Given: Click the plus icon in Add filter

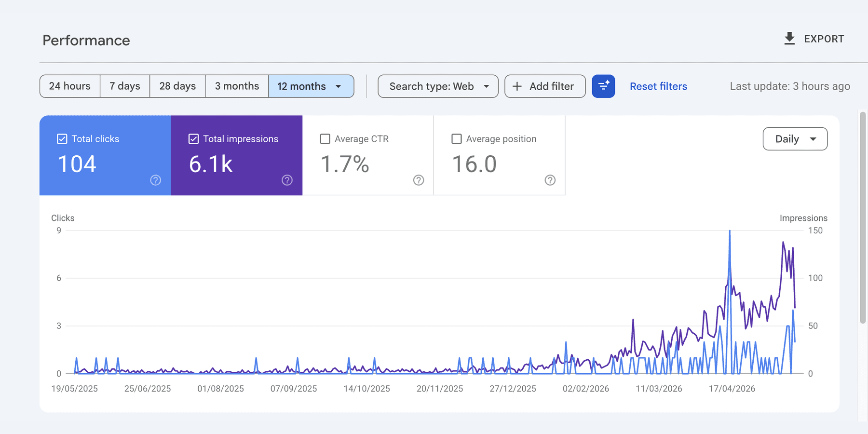Looking at the screenshot, I should pos(517,86).
